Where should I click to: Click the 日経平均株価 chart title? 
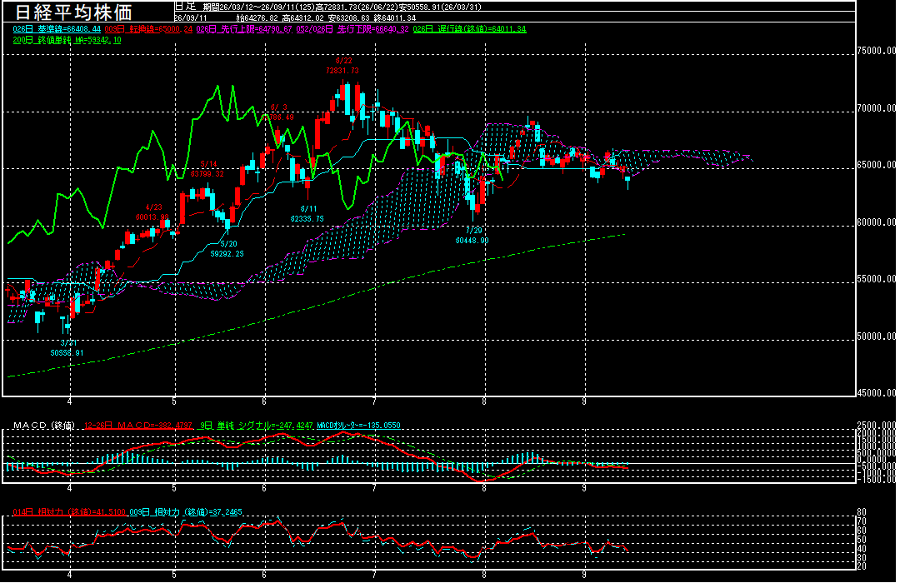[72, 12]
